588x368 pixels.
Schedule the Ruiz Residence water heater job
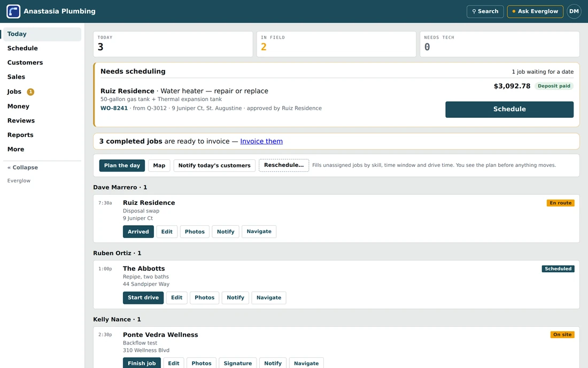click(509, 109)
